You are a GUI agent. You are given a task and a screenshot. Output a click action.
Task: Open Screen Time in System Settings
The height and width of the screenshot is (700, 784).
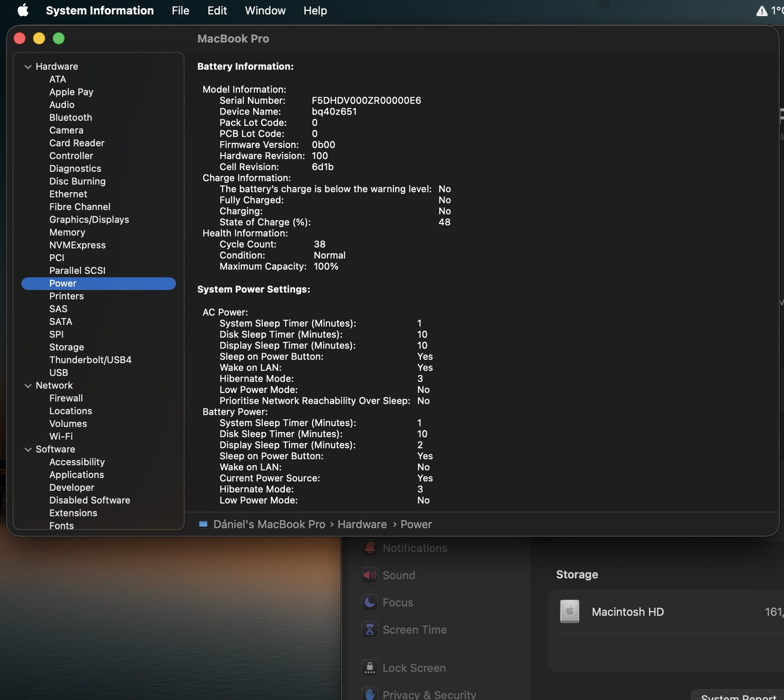415,629
